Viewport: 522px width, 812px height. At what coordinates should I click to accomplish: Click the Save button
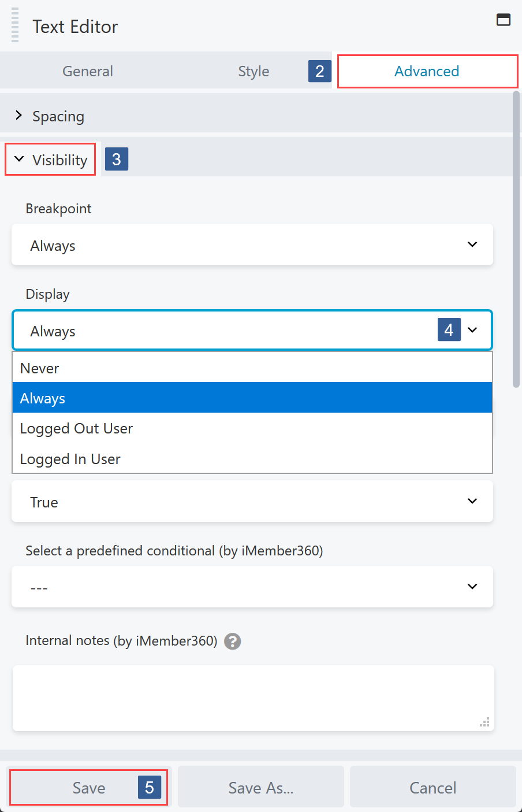click(88, 787)
